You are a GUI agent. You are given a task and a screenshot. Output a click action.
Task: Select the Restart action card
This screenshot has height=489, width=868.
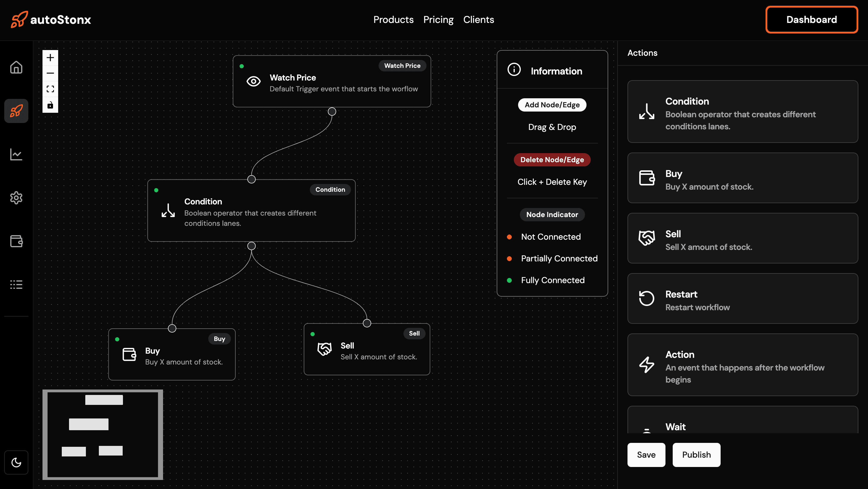pos(742,298)
